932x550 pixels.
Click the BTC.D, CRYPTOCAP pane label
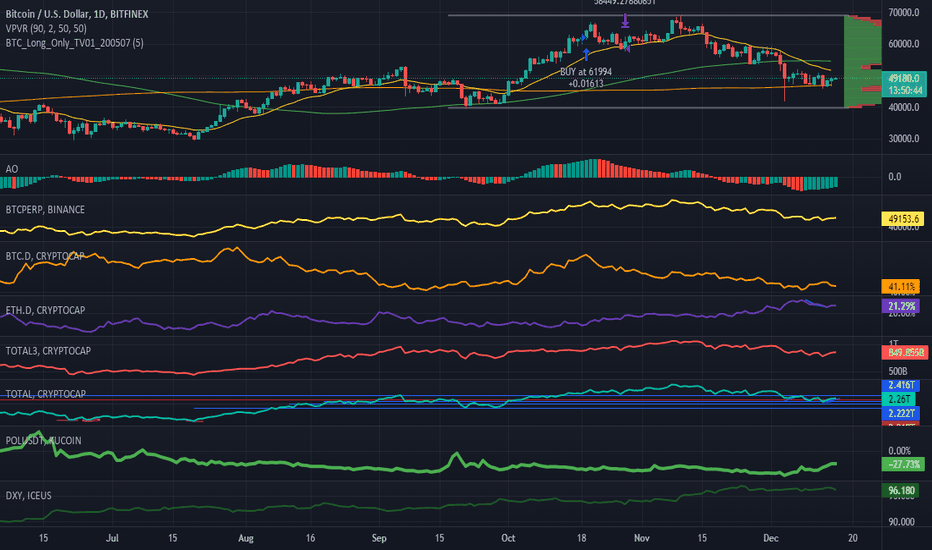tap(45, 256)
